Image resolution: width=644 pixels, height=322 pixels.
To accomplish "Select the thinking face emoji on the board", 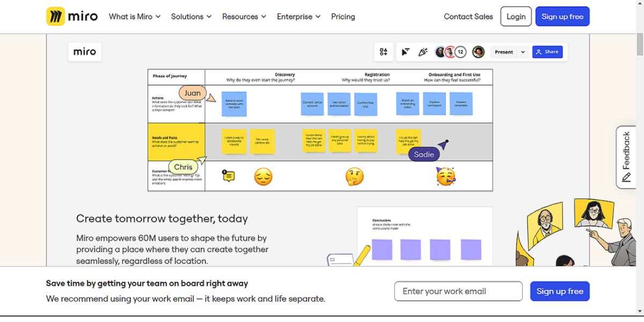I will point(354,176).
